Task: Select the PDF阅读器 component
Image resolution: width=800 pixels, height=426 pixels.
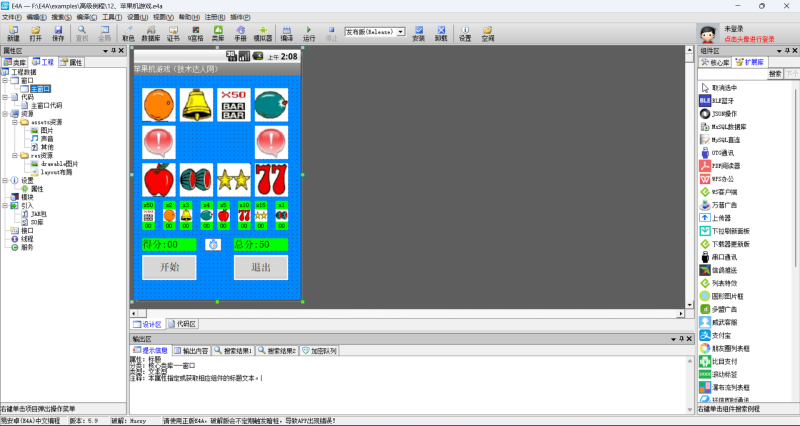Action: [719, 166]
